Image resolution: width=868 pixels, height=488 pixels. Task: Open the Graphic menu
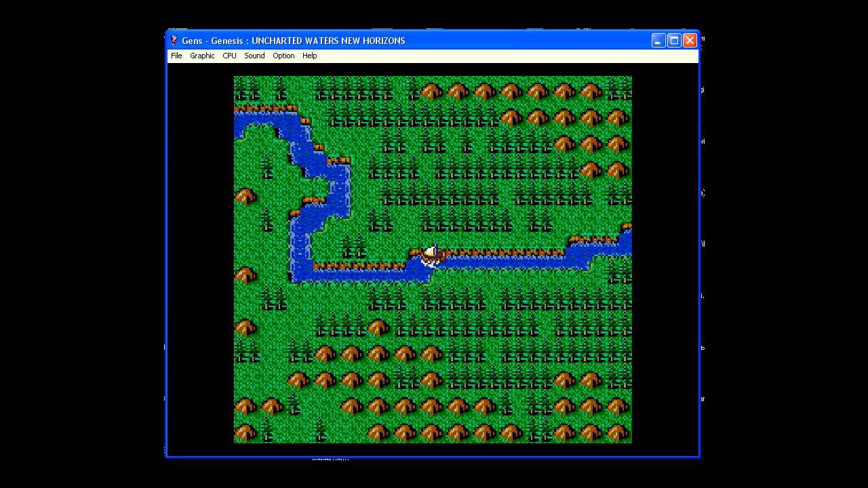pyautogui.click(x=202, y=56)
